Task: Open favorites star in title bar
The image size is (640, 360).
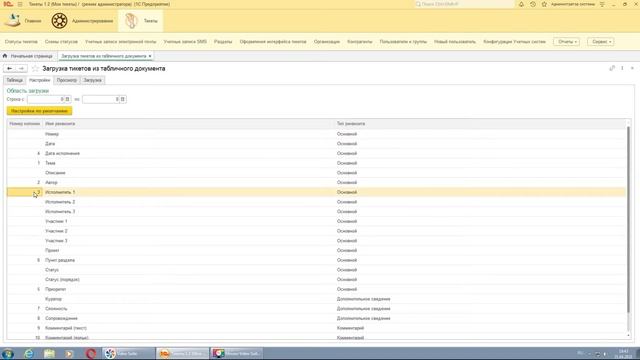Action: 544,4
